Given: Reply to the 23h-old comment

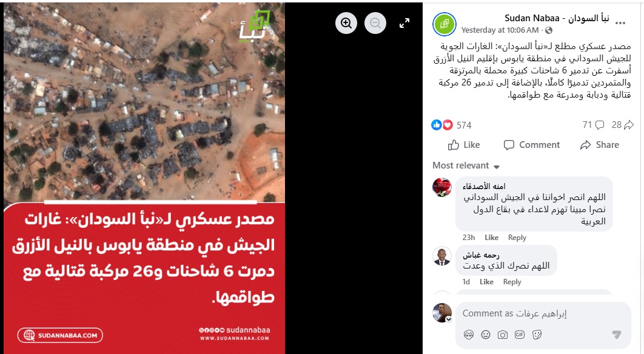Looking at the screenshot, I should click(517, 238).
